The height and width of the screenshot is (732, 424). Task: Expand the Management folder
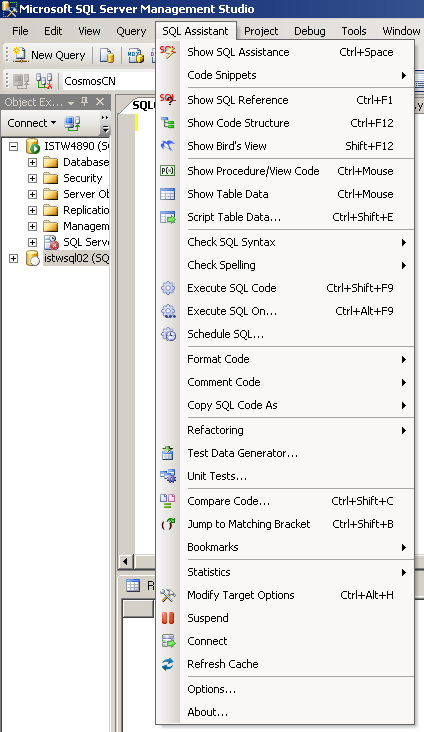pos(32,226)
